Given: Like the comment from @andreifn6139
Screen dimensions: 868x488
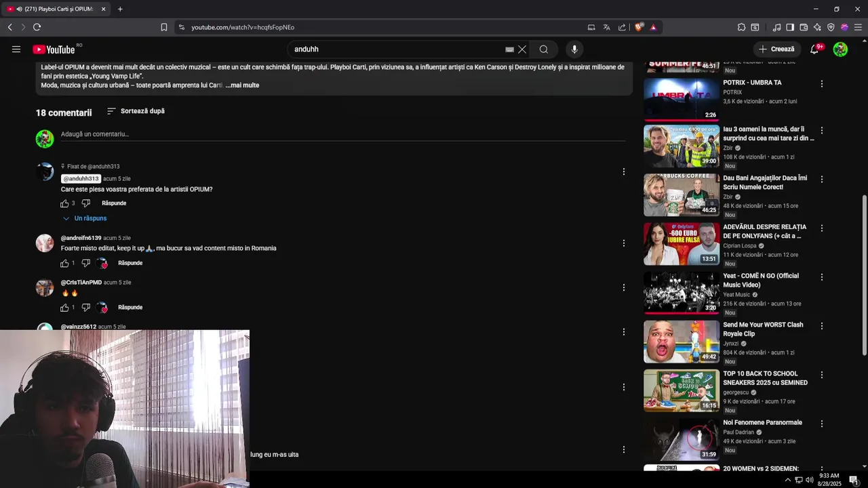Looking at the screenshot, I should (64, 263).
